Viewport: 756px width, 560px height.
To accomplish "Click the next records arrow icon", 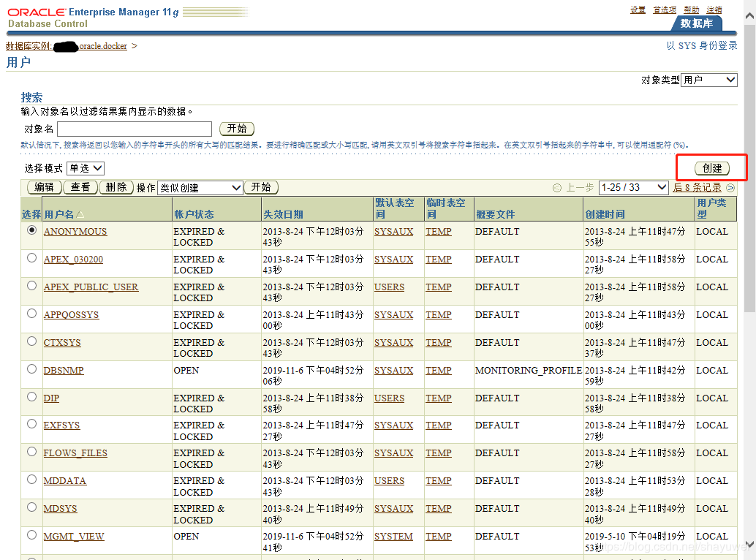I will [730, 188].
